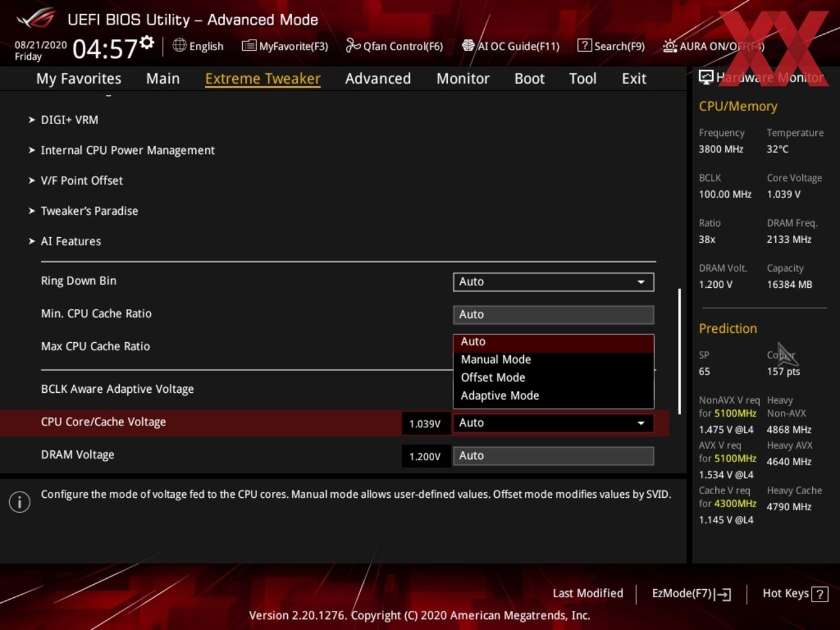The width and height of the screenshot is (840, 630).
Task: Click 4868 MHz Heavy Non-AVX value
Action: tap(789, 430)
